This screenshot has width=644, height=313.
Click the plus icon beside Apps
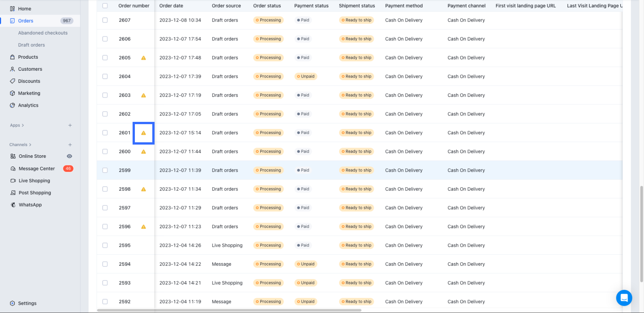(x=70, y=125)
